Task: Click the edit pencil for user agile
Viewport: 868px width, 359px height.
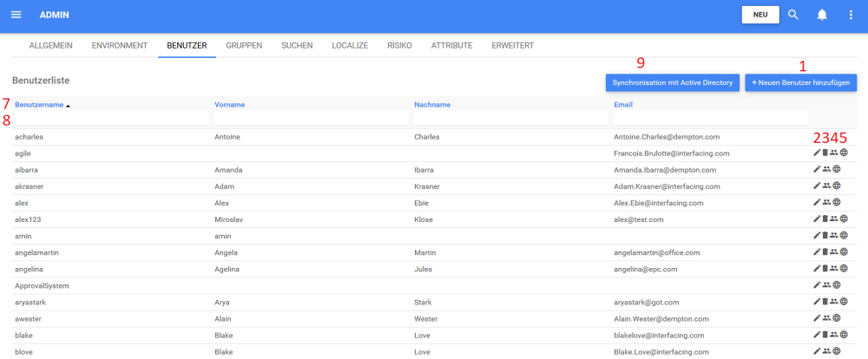Action: pyautogui.click(x=817, y=153)
